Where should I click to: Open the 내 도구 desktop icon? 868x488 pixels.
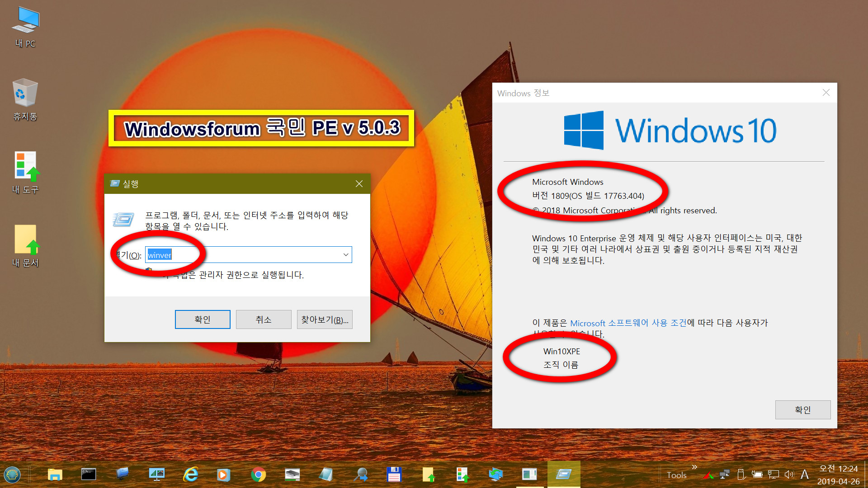(25, 173)
